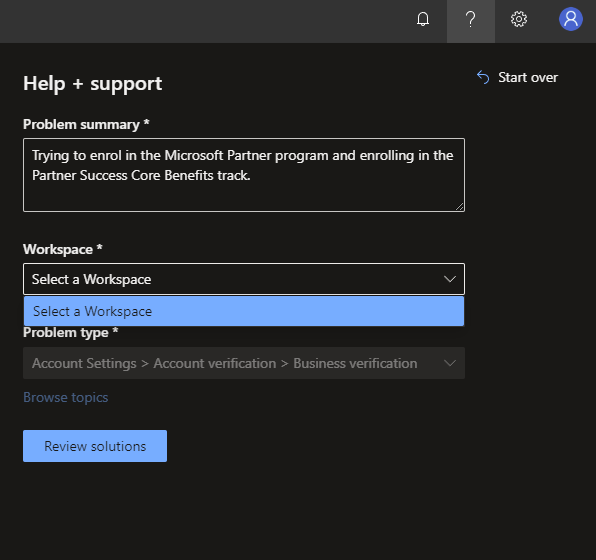Open the Problem type dropdown
This screenshot has height=560, width=596.
point(244,363)
